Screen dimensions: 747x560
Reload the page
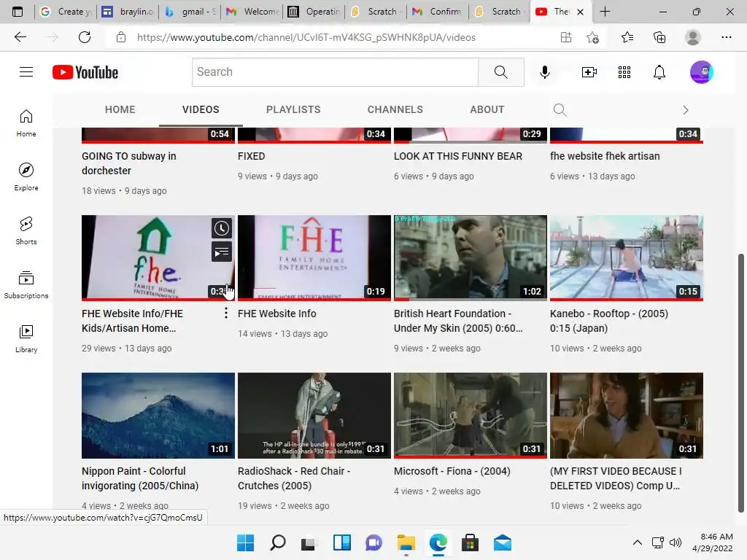pos(85,37)
